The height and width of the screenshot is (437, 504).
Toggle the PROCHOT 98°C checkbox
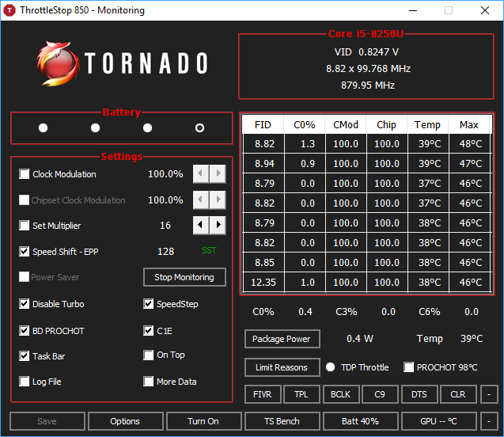[x=408, y=367]
